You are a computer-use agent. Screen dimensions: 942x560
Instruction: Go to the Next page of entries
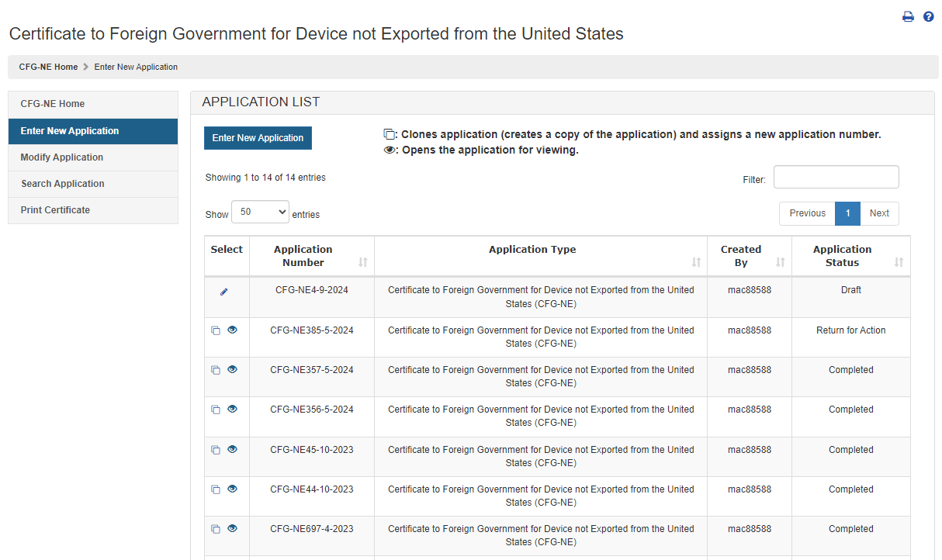coord(879,213)
